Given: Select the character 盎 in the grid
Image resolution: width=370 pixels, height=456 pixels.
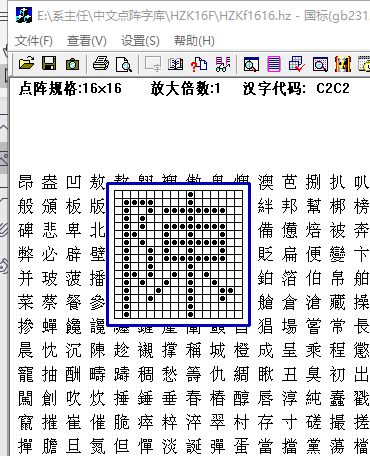Looking at the screenshot, I should (50, 182).
